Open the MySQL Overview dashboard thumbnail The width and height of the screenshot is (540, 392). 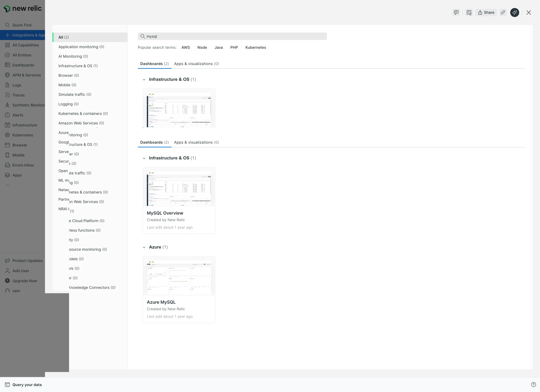pos(179,187)
